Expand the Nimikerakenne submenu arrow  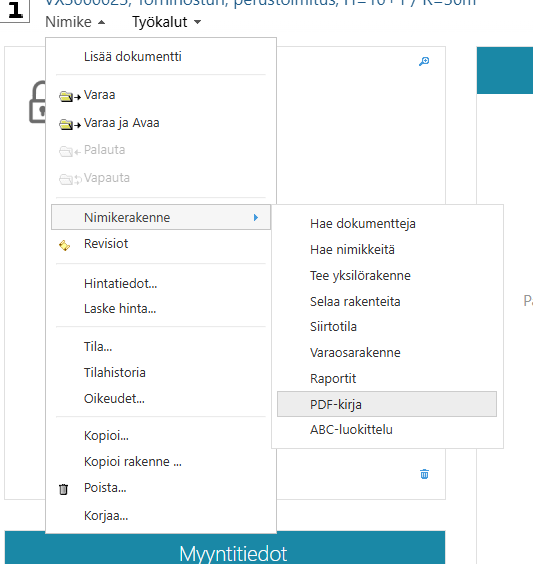(256, 217)
